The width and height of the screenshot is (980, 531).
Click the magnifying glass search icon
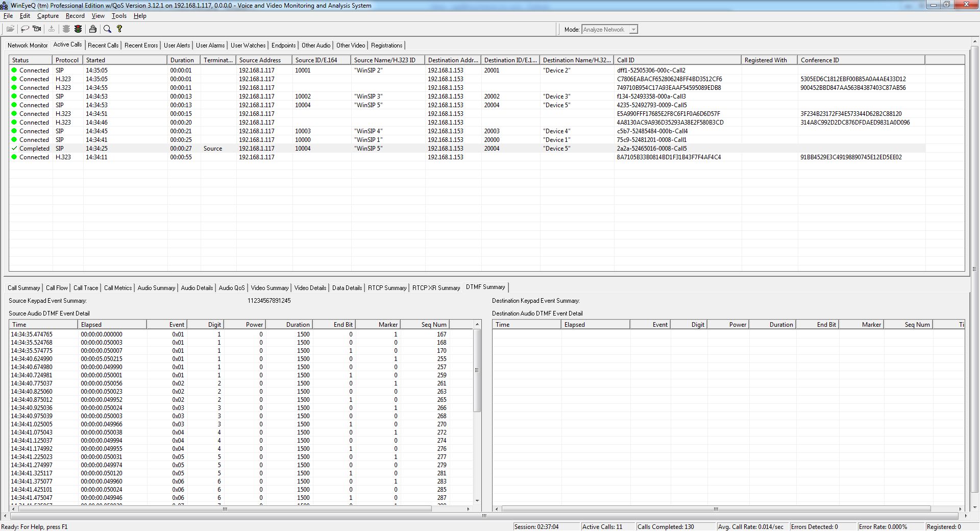coord(107,29)
